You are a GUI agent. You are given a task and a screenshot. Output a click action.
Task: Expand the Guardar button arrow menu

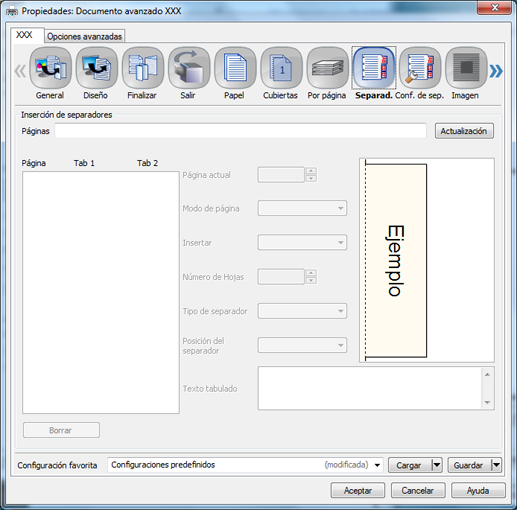tap(496, 465)
